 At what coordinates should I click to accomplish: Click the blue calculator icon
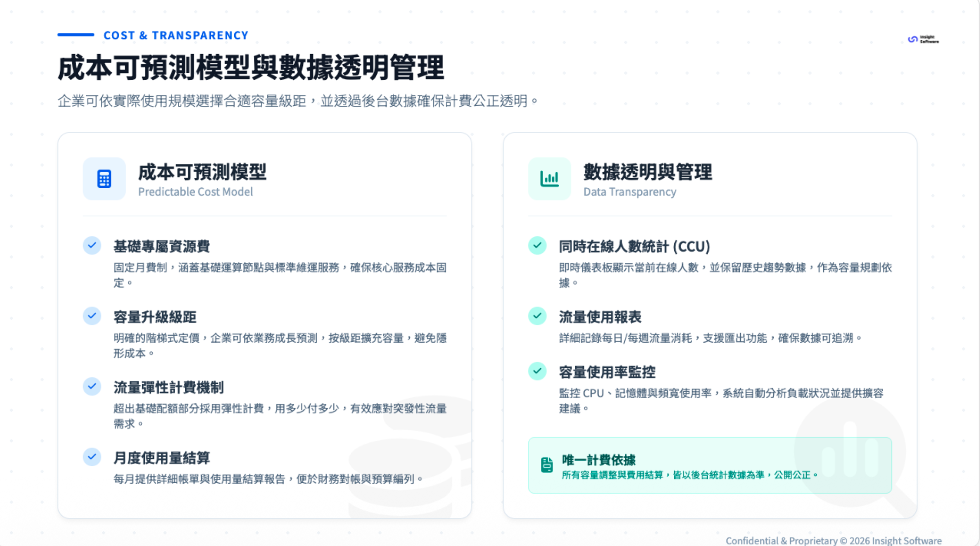tap(104, 179)
